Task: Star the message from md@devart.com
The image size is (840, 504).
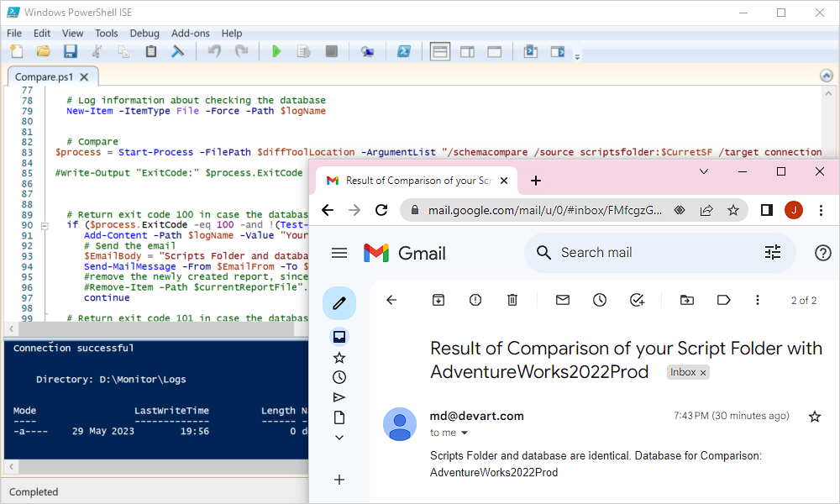Action: point(815,416)
